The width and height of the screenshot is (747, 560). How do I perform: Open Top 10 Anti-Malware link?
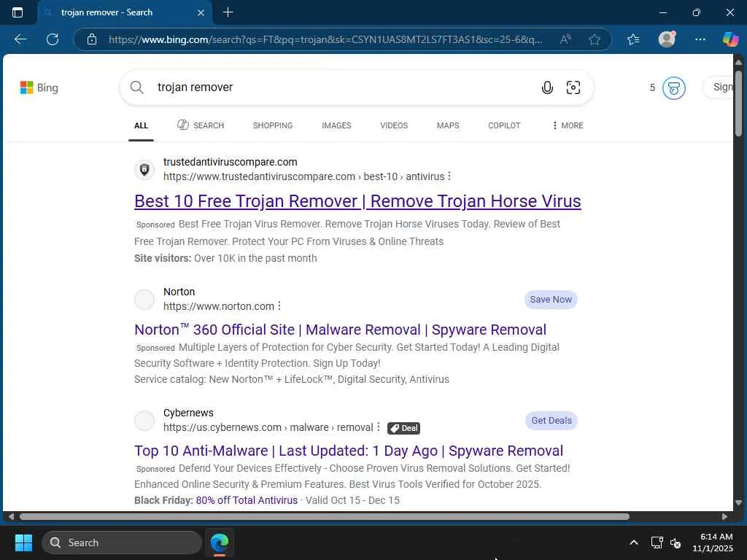tap(349, 451)
